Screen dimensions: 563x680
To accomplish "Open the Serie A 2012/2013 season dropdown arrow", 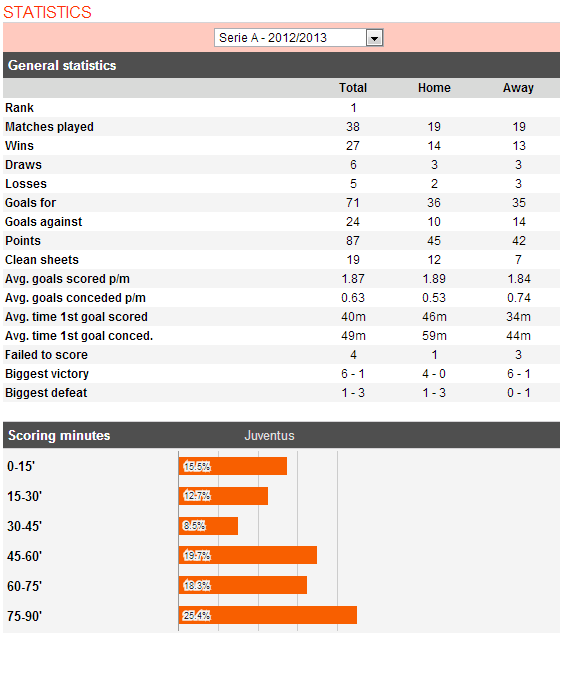I will coord(374,38).
